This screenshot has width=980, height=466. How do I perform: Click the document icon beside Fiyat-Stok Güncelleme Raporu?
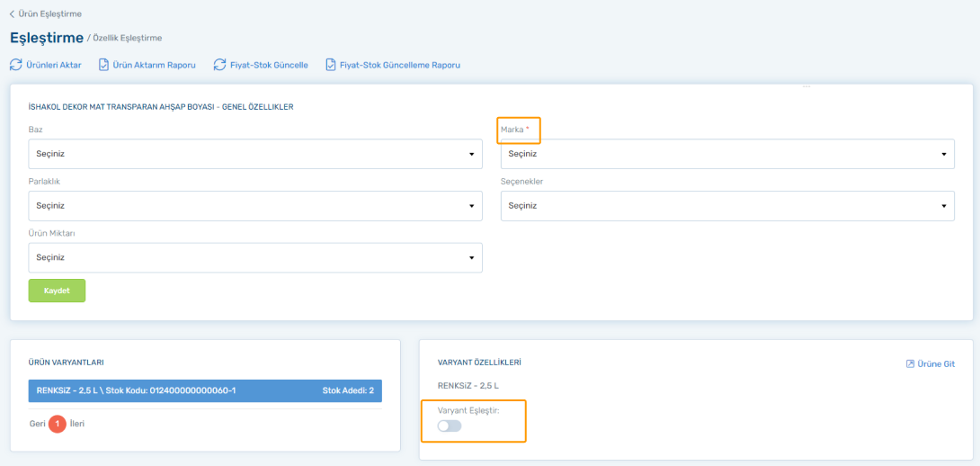331,65
